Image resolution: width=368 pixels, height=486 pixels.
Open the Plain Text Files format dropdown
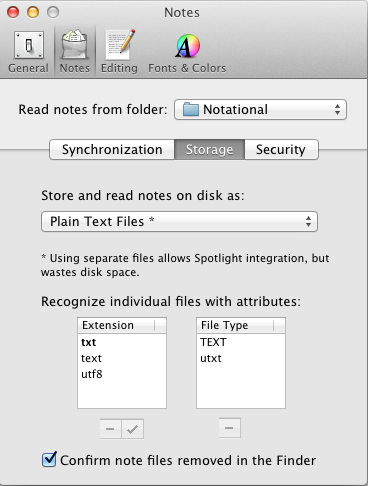(179, 221)
